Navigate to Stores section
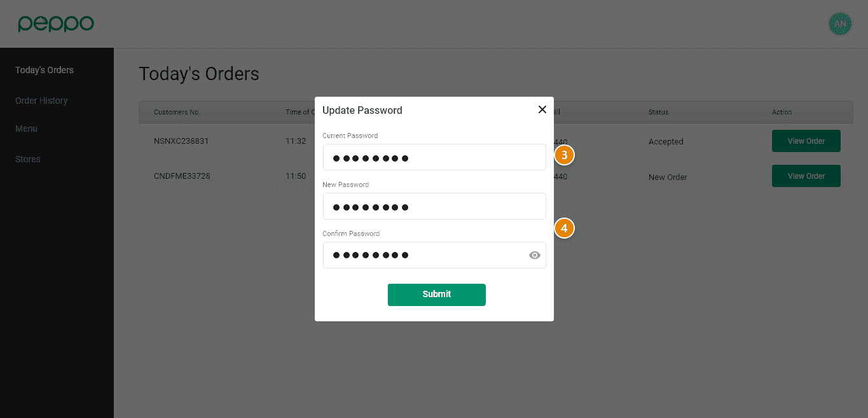This screenshot has height=418, width=868. tap(28, 159)
